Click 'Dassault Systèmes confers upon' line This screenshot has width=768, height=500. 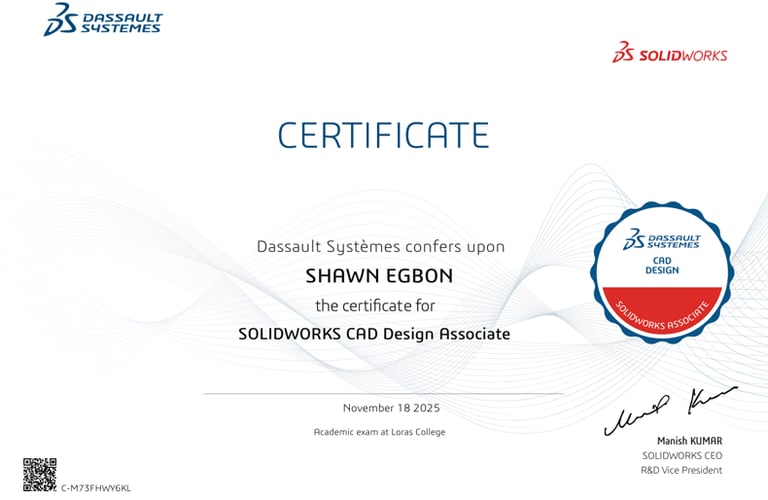coord(381,246)
